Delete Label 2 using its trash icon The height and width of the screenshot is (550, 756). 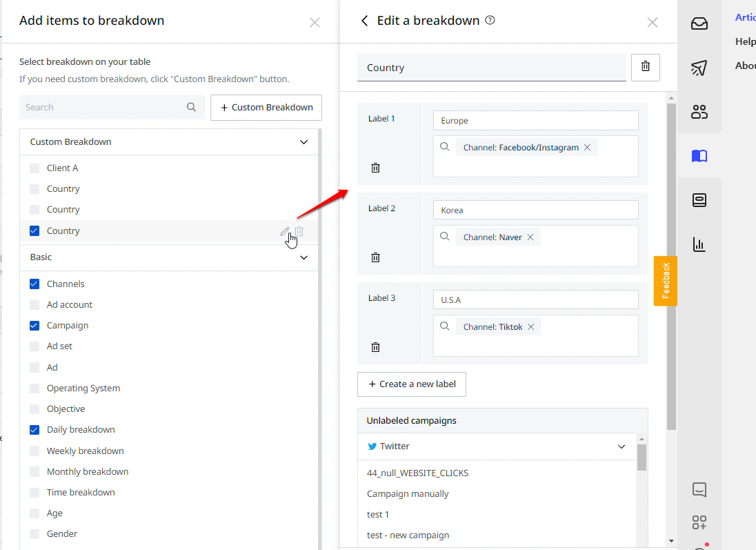[376, 257]
